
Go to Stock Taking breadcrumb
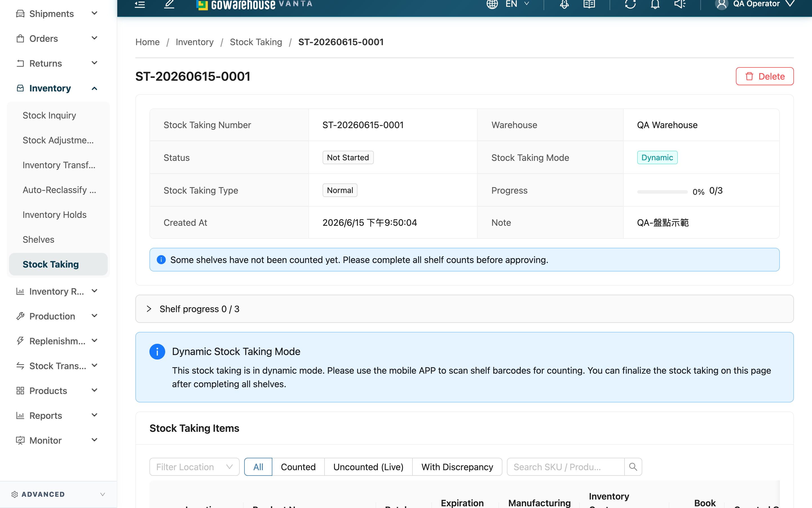pos(256,42)
